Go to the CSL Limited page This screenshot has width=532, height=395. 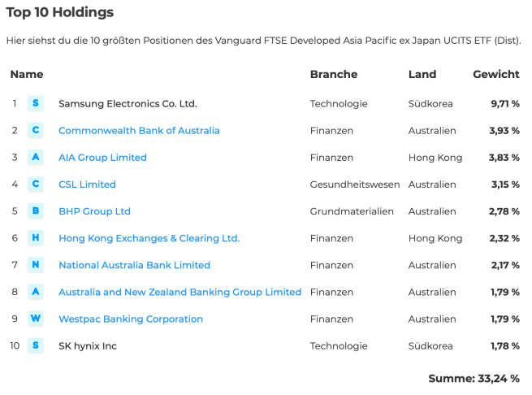pos(87,184)
